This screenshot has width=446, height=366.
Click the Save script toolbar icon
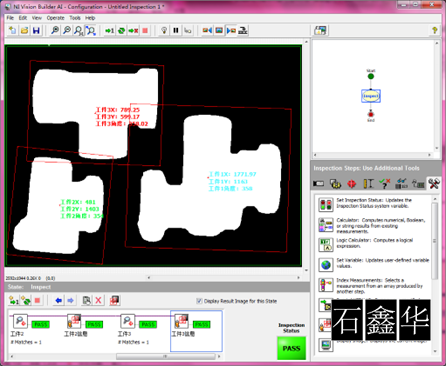pyautogui.click(x=36, y=31)
